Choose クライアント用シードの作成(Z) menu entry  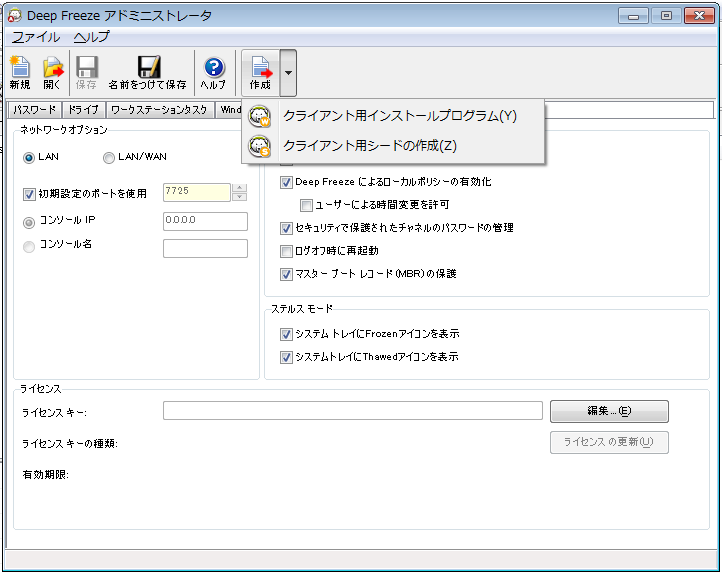click(x=393, y=146)
